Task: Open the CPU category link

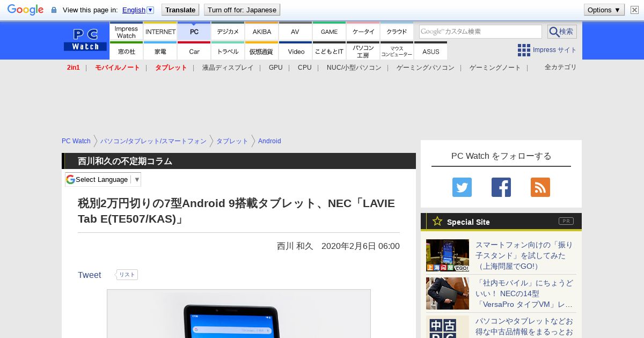Action: point(305,68)
